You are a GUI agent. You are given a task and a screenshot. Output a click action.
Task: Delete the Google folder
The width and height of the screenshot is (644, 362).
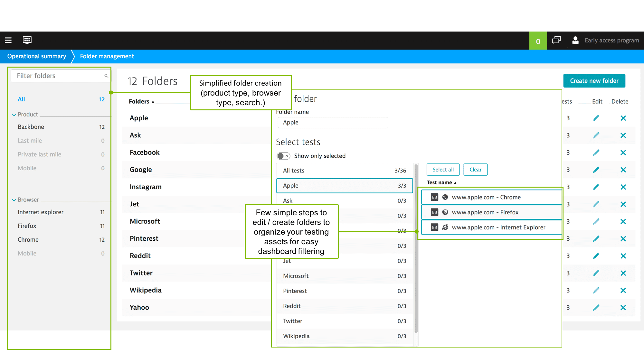click(623, 170)
